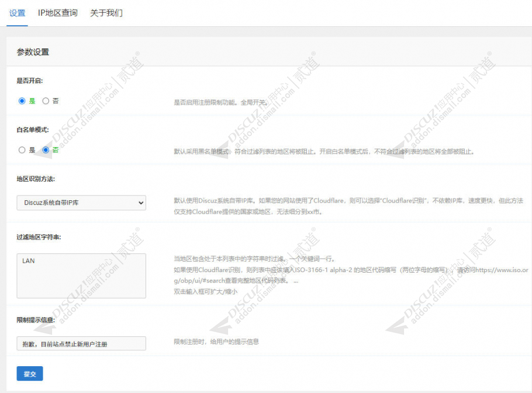Viewport: 532px width, 393px height.
Task: Open the 关于我们 tab
Action: click(x=106, y=13)
